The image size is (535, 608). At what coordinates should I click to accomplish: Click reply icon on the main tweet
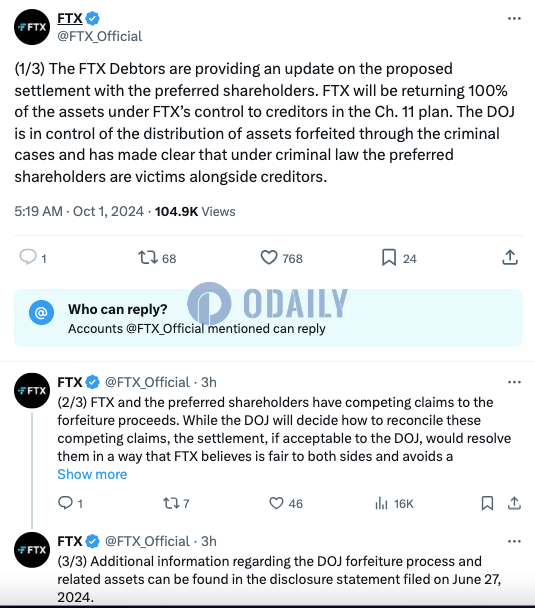click(x=28, y=257)
